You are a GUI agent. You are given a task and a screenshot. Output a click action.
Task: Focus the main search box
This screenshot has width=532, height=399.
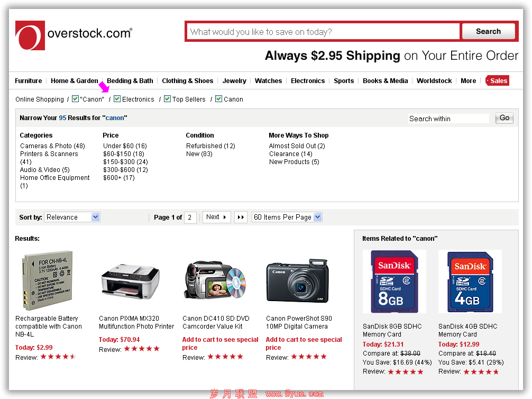pos(323,32)
